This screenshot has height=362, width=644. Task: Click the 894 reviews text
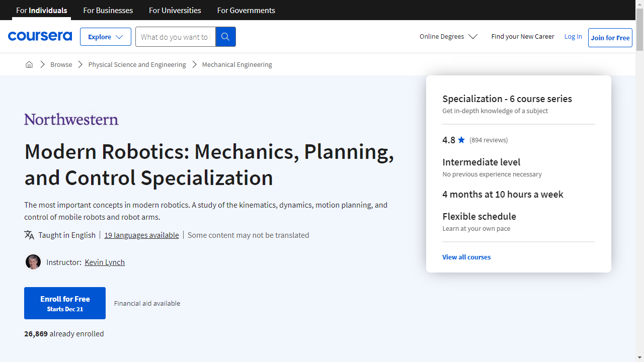pyautogui.click(x=489, y=140)
